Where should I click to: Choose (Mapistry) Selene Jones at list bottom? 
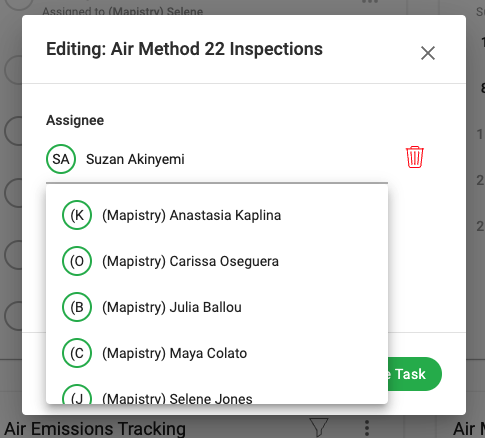217,395
